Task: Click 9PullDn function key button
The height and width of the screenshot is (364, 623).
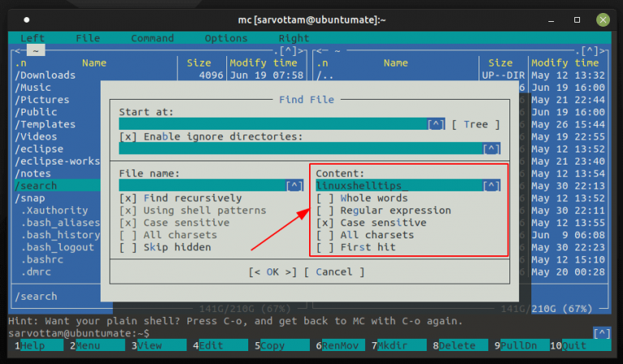Action: pyautogui.click(x=522, y=345)
